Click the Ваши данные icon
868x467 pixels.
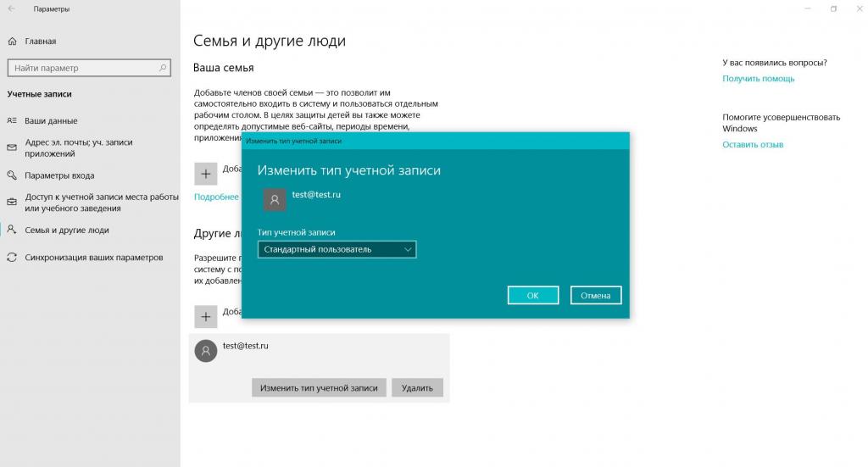click(12, 120)
